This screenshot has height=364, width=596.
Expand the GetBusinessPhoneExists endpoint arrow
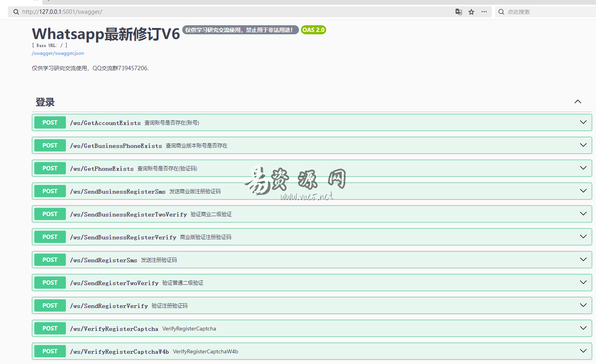583,145
